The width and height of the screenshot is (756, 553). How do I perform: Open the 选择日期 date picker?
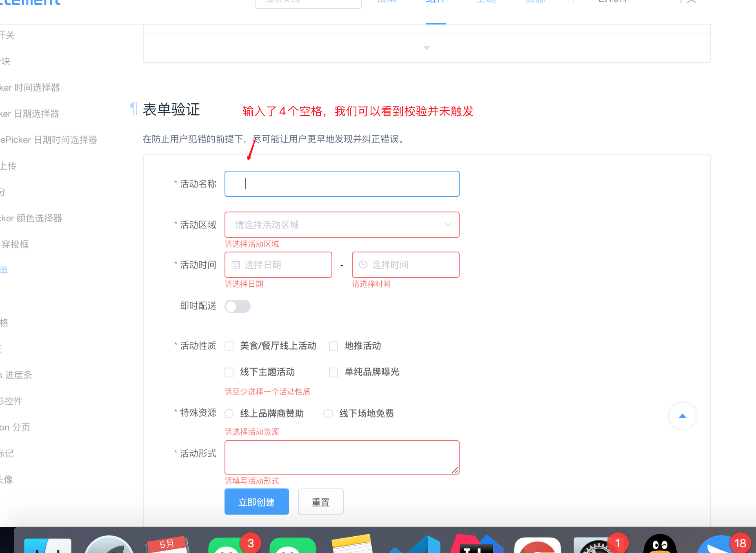[278, 265]
